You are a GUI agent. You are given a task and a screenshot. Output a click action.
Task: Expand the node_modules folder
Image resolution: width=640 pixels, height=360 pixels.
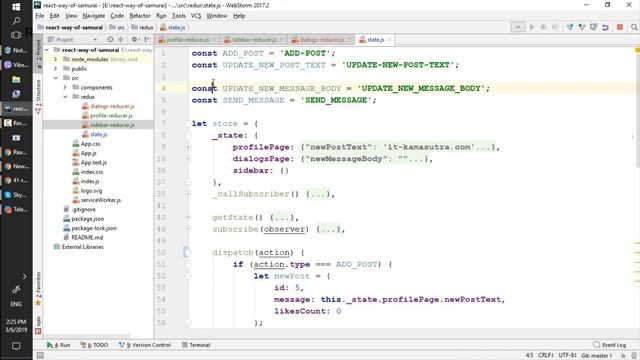[x=56, y=59]
